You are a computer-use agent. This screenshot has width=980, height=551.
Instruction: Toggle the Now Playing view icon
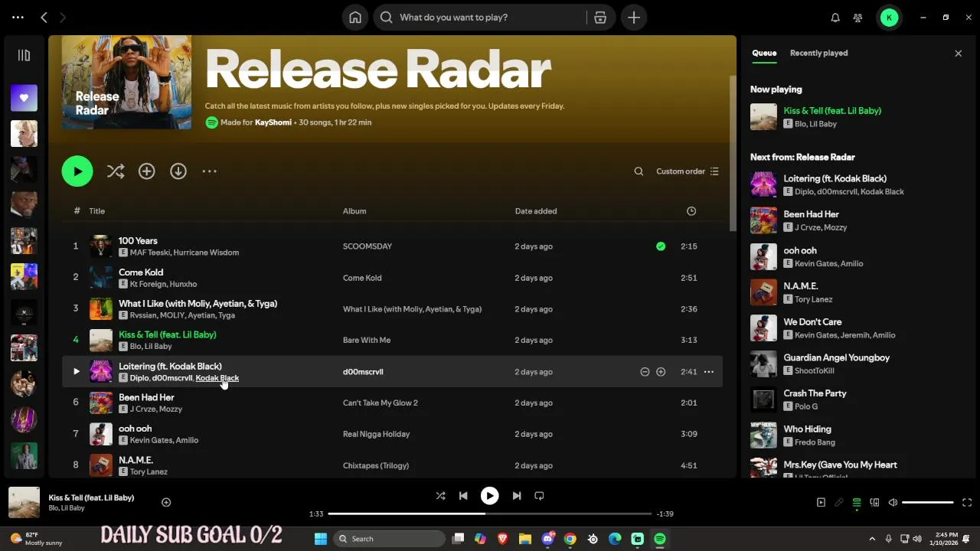tap(821, 503)
